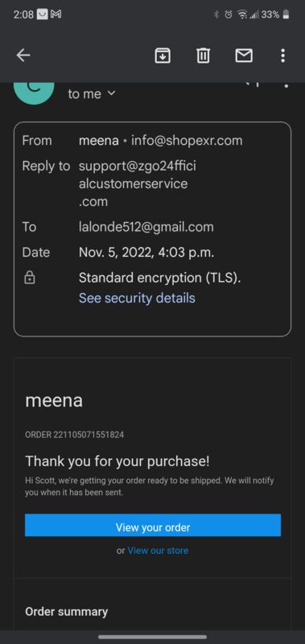This screenshot has height=644, width=305.
Task: Mark email as unread envelope icon
Action: tap(244, 56)
